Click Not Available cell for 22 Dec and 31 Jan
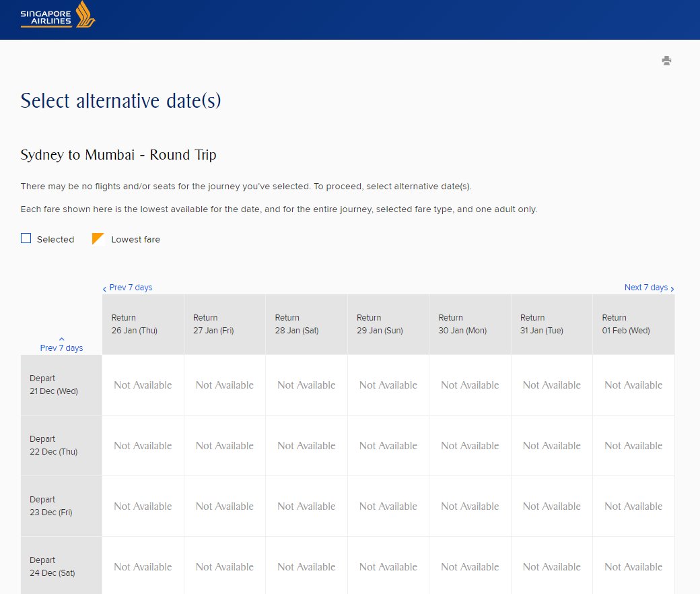Viewport: 700px width, 594px height. pos(551,446)
